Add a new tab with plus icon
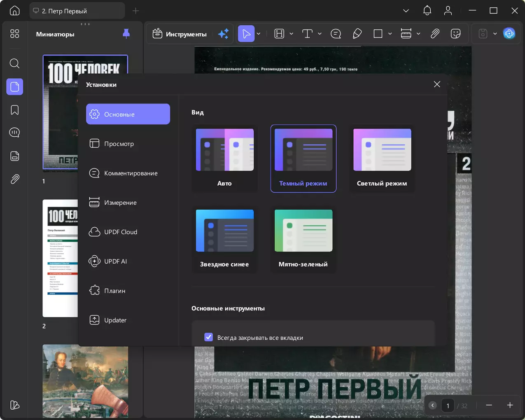 pyautogui.click(x=135, y=11)
